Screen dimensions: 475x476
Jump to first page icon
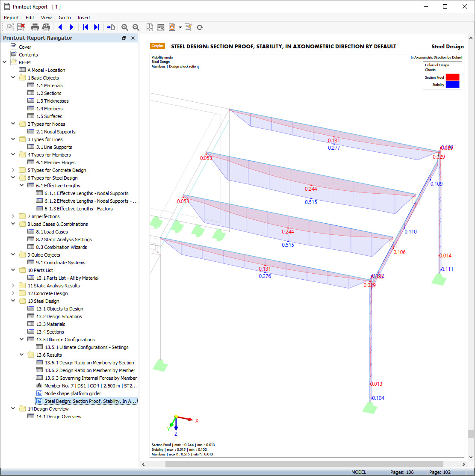pos(85,27)
